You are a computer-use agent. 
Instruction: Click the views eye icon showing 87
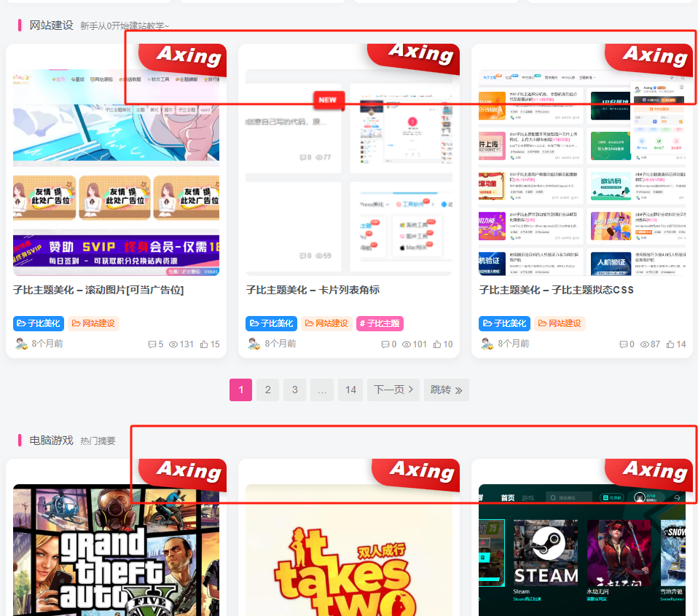click(x=645, y=344)
